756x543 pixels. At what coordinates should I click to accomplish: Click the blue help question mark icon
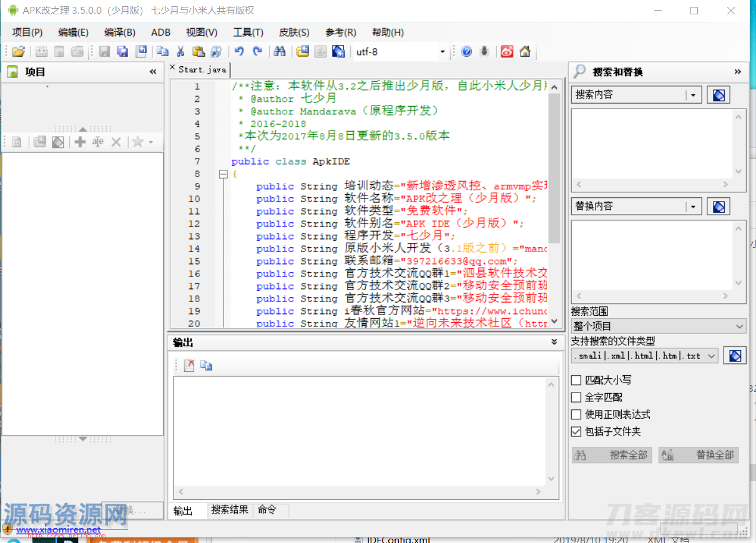click(x=466, y=52)
